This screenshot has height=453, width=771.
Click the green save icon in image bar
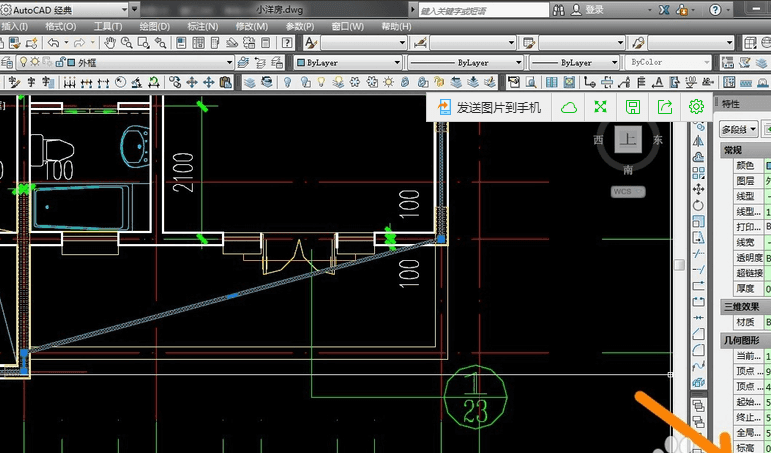pyautogui.click(x=632, y=107)
